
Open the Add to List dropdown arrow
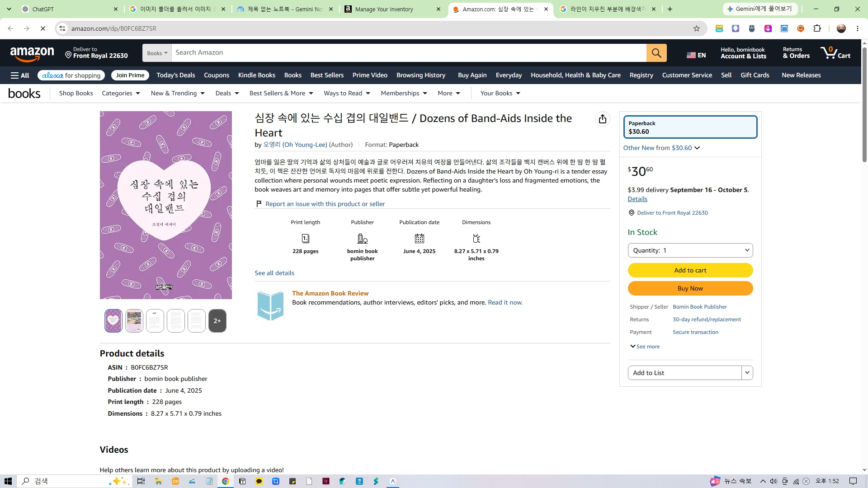[x=747, y=373]
